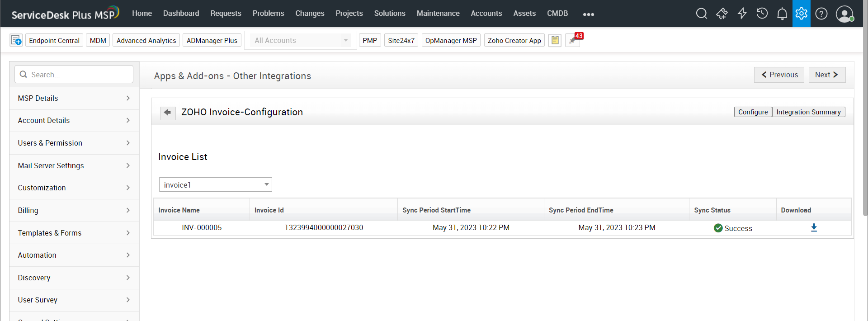This screenshot has width=868, height=321.
Task: Click the Integration Summary button
Action: click(808, 112)
